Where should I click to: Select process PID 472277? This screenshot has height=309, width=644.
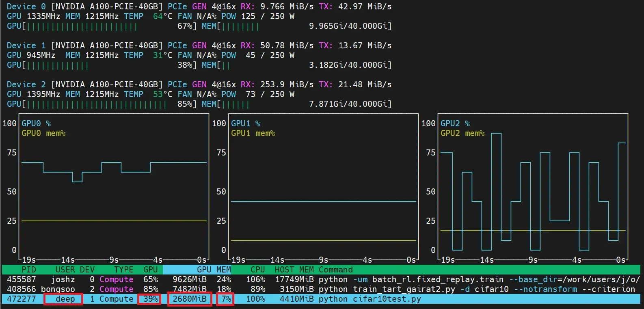click(x=22, y=299)
